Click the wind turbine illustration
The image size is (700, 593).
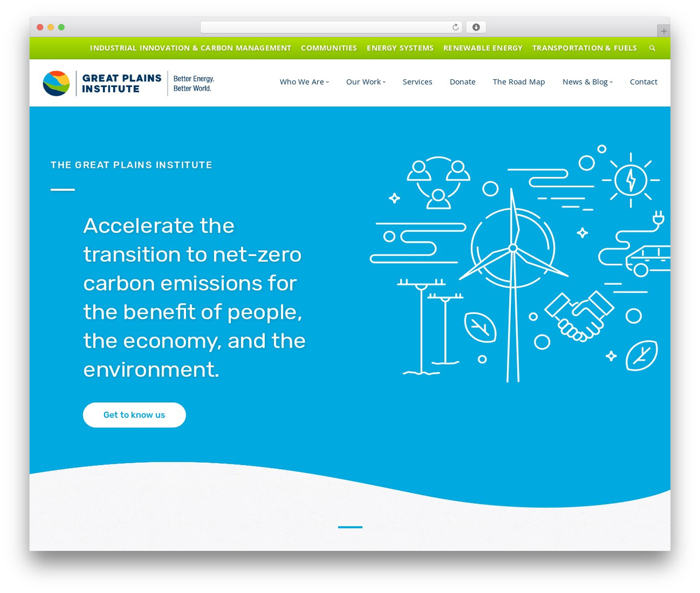coord(513,284)
